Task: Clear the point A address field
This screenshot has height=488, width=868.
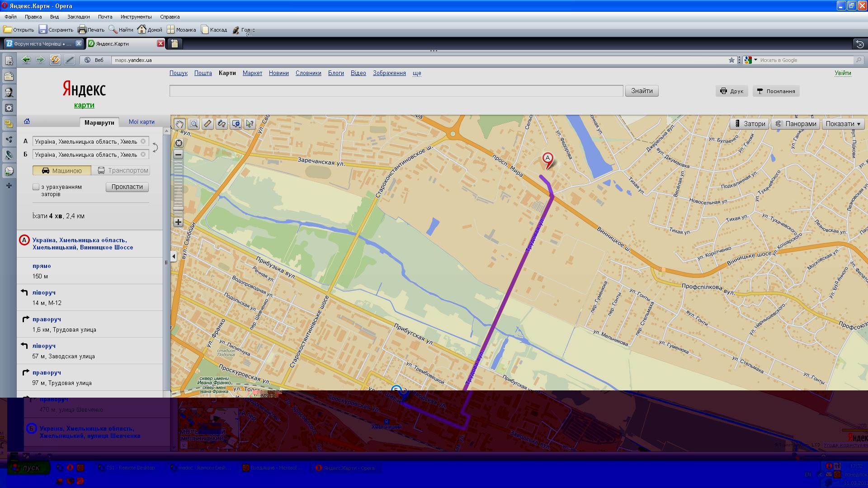Action: point(143,141)
